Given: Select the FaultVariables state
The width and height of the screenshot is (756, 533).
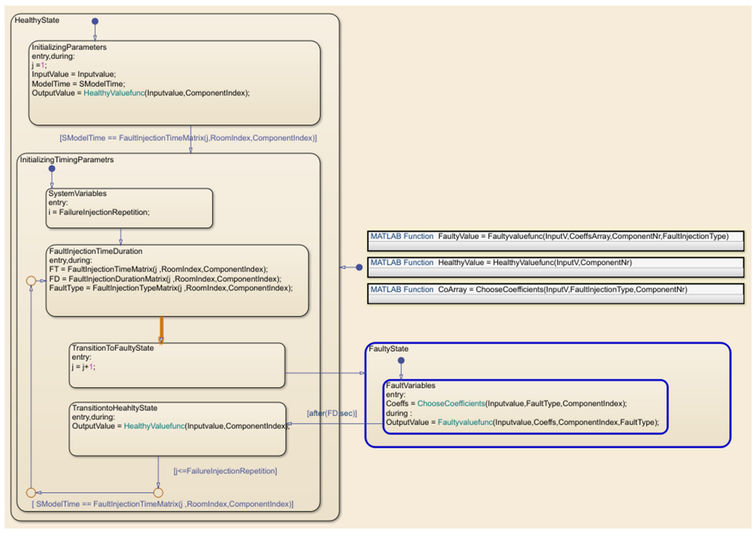Looking at the screenshot, I should point(411,385).
